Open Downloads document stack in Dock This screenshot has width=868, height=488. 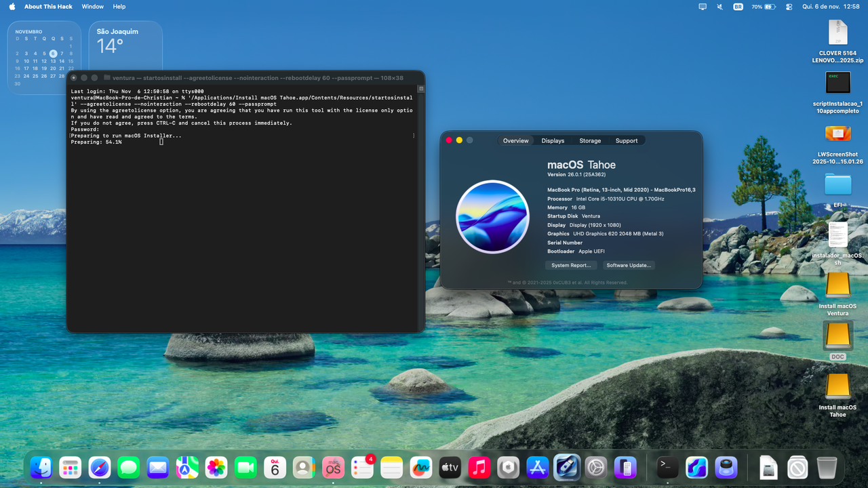click(x=768, y=467)
